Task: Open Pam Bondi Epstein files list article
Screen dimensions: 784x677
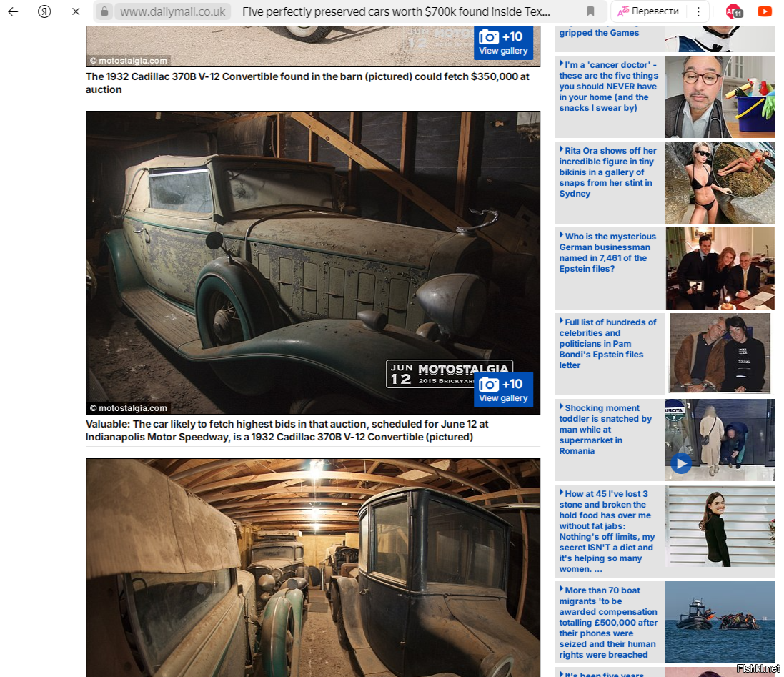Action: pos(607,343)
